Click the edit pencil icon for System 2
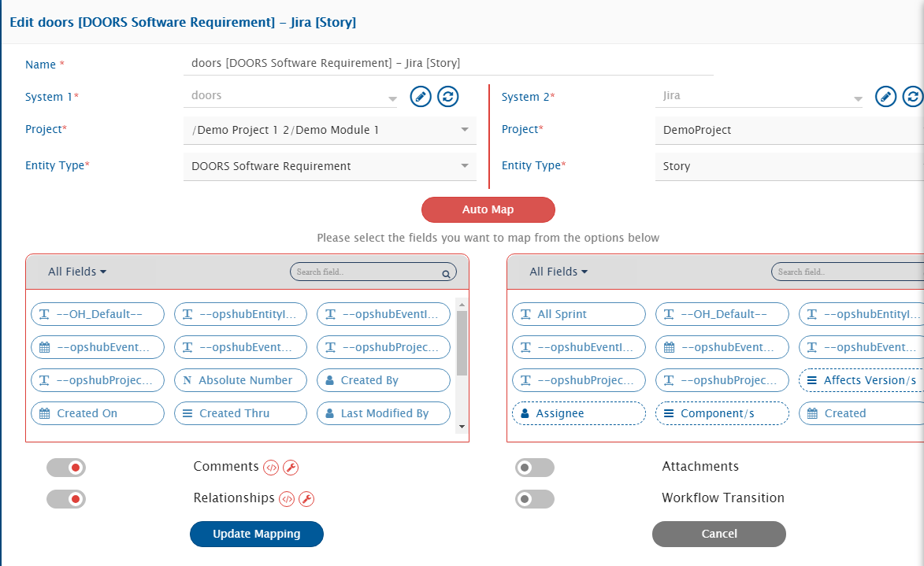The image size is (924, 566). point(886,97)
